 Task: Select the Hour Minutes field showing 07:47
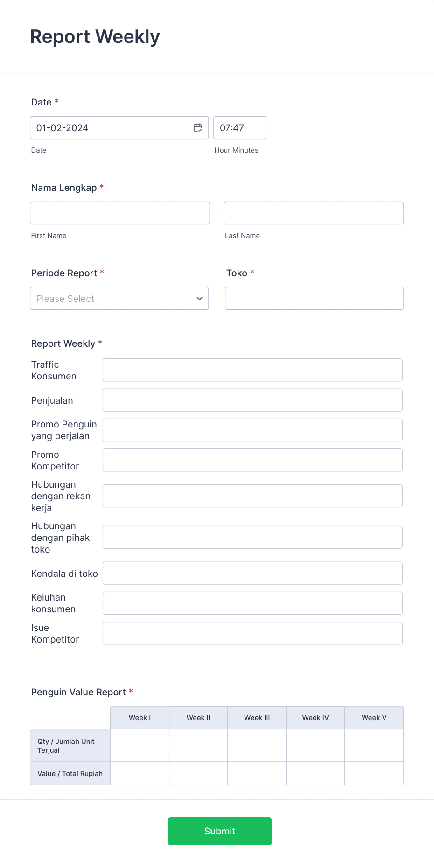pos(239,127)
